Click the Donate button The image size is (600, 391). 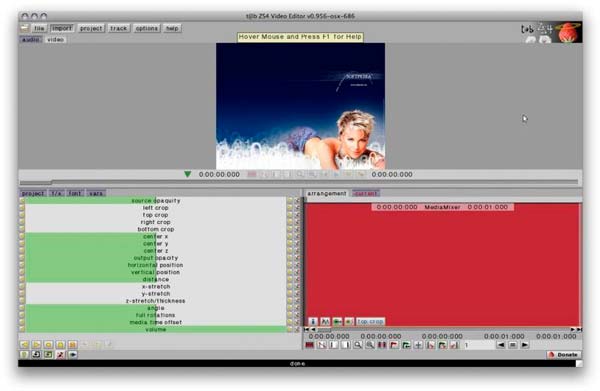coord(563,355)
